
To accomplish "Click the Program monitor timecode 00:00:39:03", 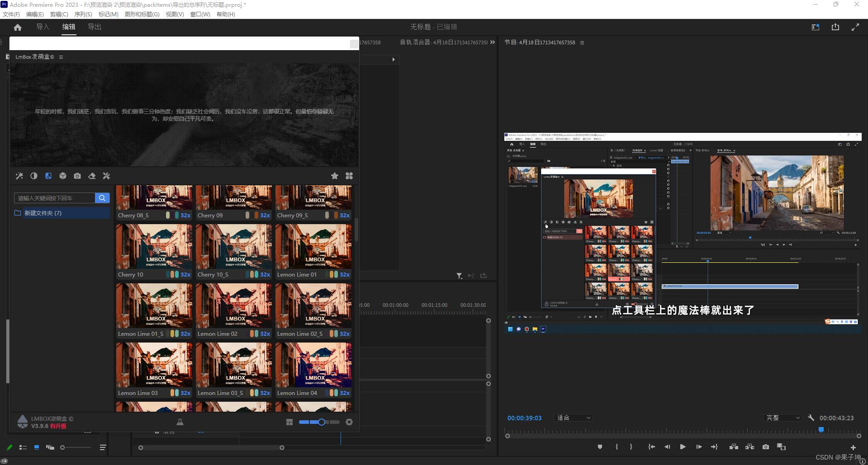I will pos(524,418).
